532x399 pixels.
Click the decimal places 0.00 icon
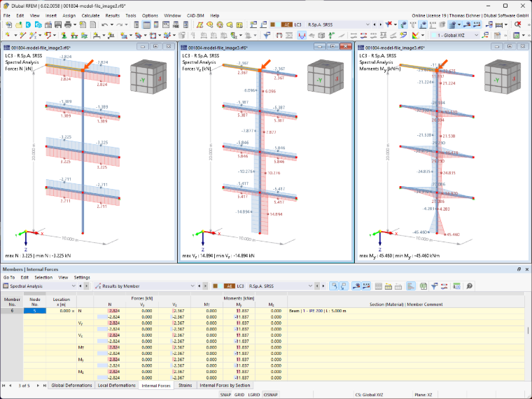pyautogui.click(x=456, y=286)
